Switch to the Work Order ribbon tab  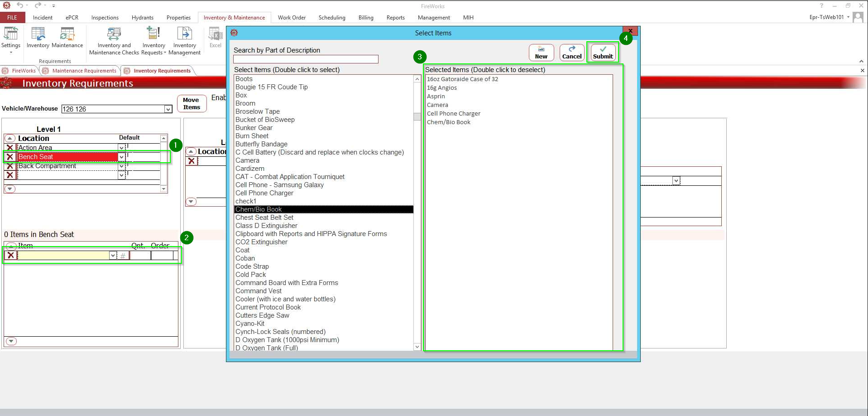[292, 18]
